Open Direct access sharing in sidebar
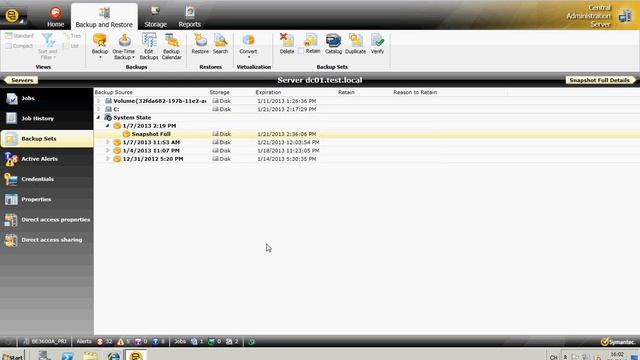640x360 pixels. coord(47,240)
